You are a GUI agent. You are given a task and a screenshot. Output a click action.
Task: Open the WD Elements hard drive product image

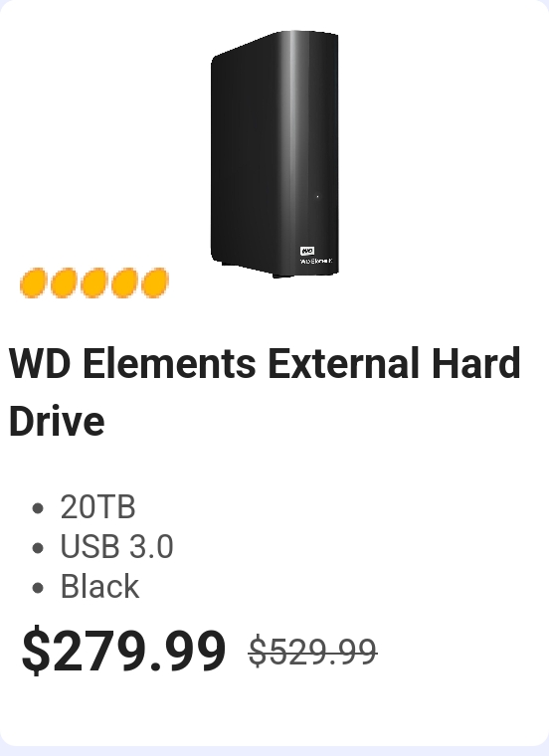[274, 154]
